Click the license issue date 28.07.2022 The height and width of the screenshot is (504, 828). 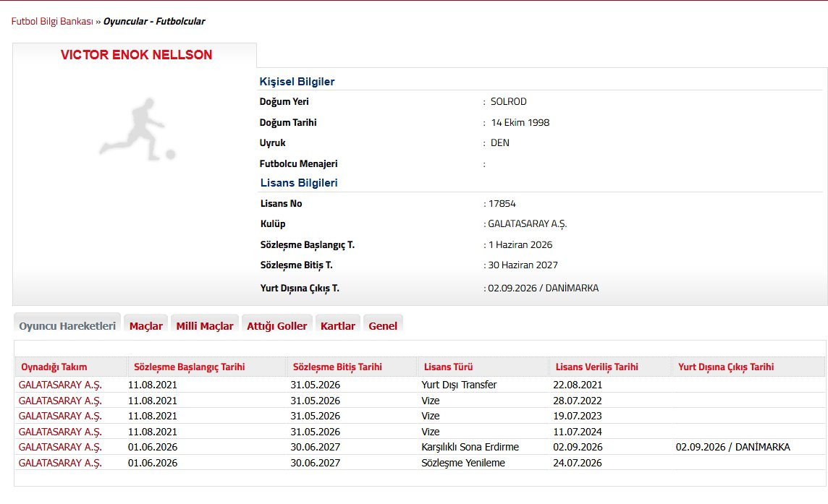pos(578,401)
